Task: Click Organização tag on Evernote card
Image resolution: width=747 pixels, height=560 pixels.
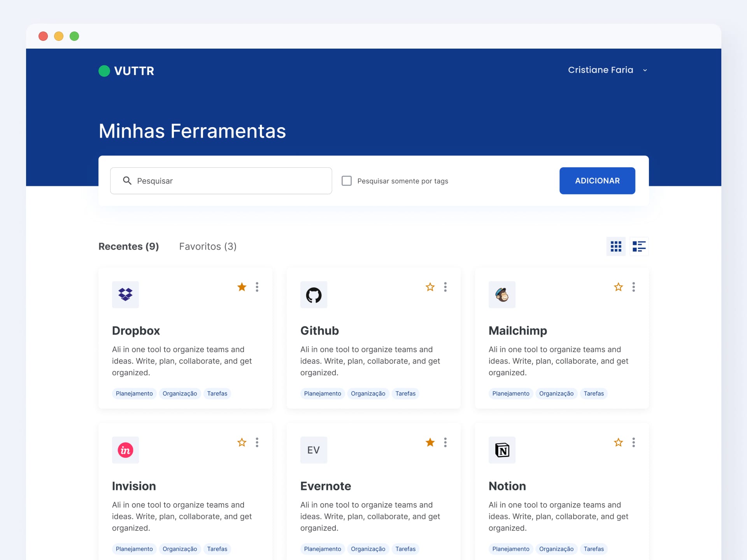Action: [x=368, y=549]
